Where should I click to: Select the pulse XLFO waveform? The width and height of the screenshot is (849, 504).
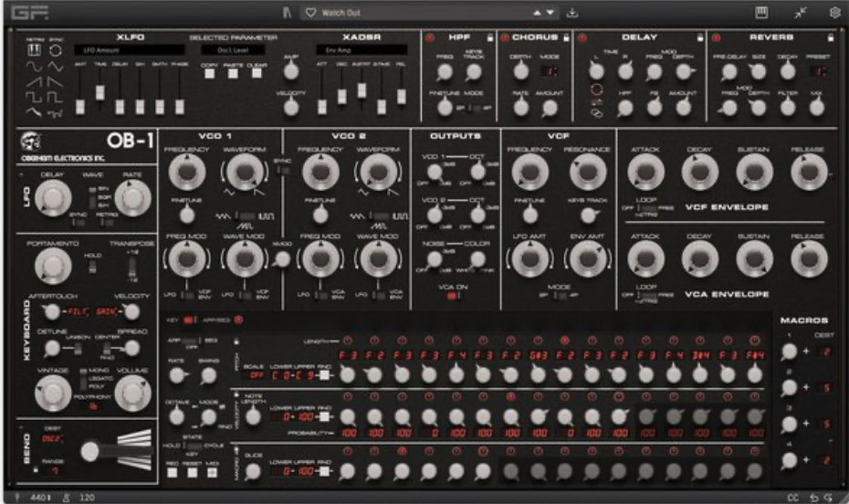click(x=55, y=98)
